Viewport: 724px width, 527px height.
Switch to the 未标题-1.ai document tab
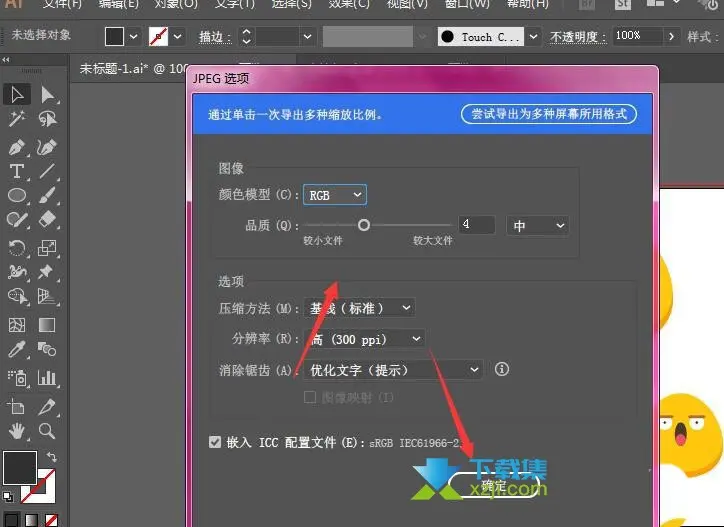pyautogui.click(x=133, y=69)
